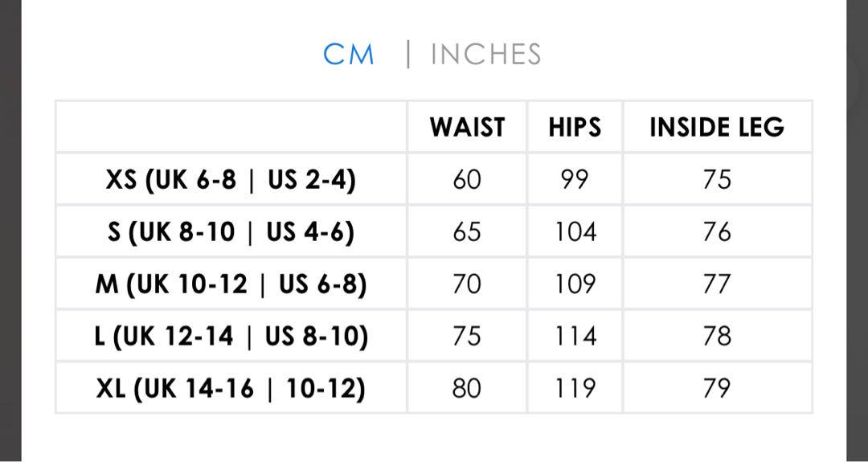
Task: Select the S (UK 8-10) row label
Action: pyautogui.click(x=231, y=232)
